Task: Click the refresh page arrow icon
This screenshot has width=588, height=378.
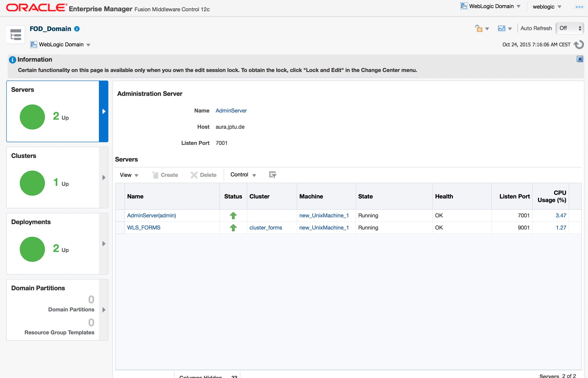Action: [579, 44]
